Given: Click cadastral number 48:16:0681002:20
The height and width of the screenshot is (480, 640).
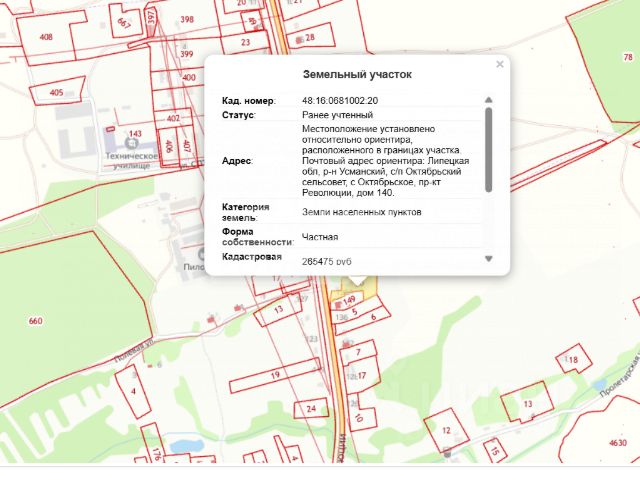Looking at the screenshot, I should tap(340, 100).
